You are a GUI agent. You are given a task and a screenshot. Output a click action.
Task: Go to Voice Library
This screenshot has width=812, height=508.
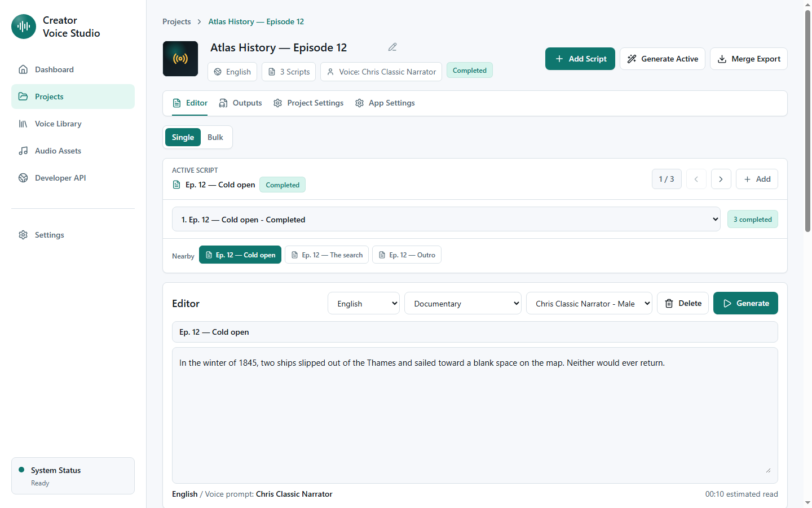[x=73, y=124]
